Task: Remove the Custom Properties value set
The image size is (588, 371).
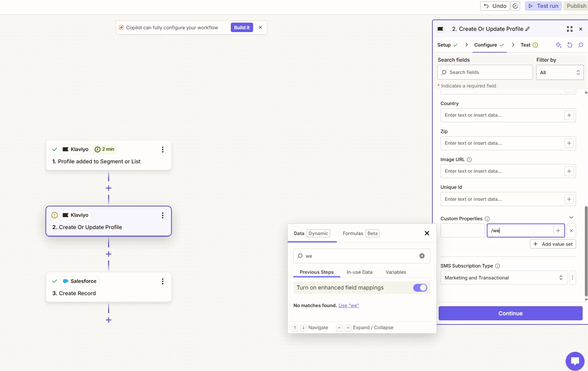Action: pos(571,231)
